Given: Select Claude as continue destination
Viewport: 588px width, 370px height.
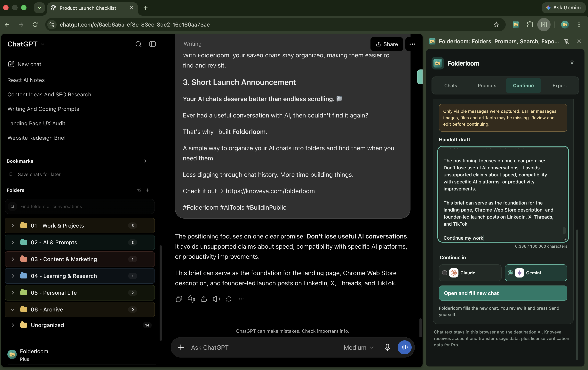Looking at the screenshot, I should click(470, 273).
